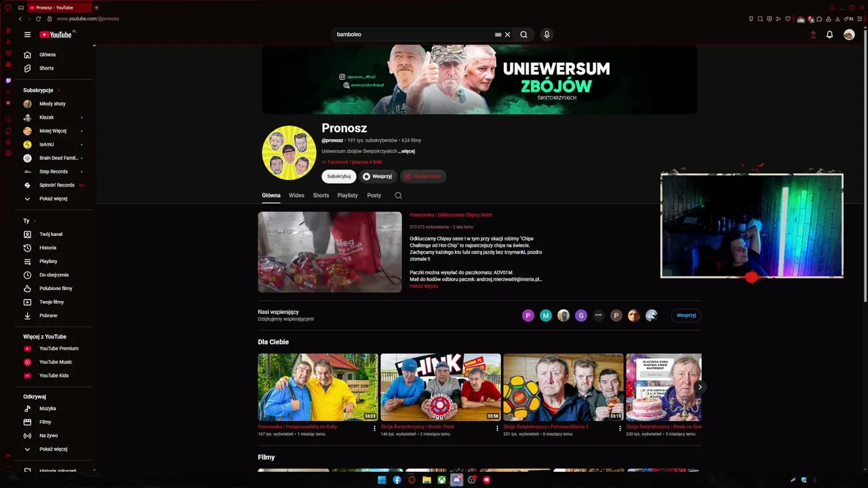
Task: Open YouTube Music from sidebar
Action: click(54, 362)
